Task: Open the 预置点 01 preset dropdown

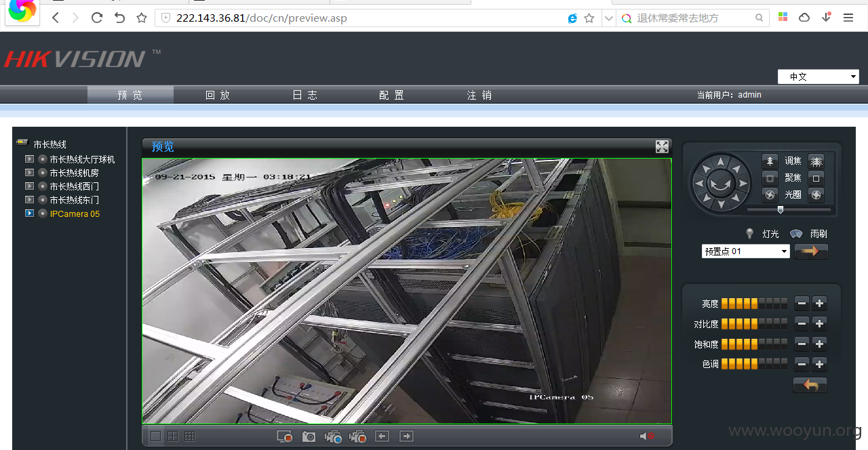Action: [x=746, y=251]
